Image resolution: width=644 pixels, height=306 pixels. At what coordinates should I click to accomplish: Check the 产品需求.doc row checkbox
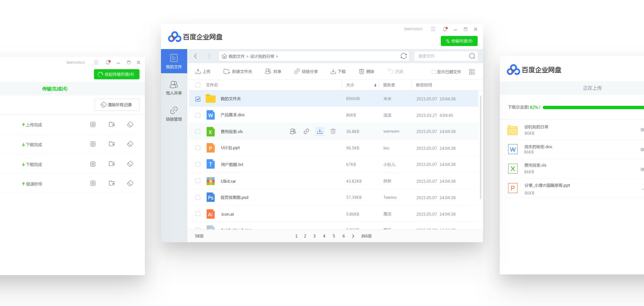tap(198, 115)
